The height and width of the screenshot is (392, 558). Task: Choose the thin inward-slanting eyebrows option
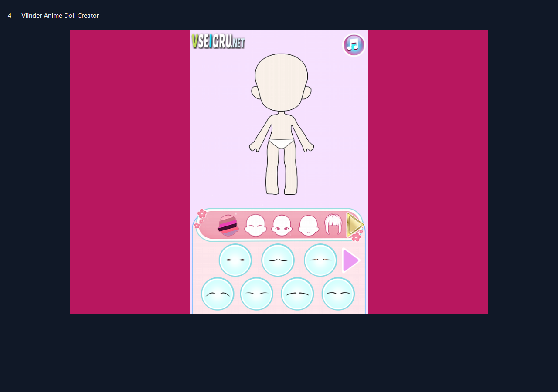257,294
